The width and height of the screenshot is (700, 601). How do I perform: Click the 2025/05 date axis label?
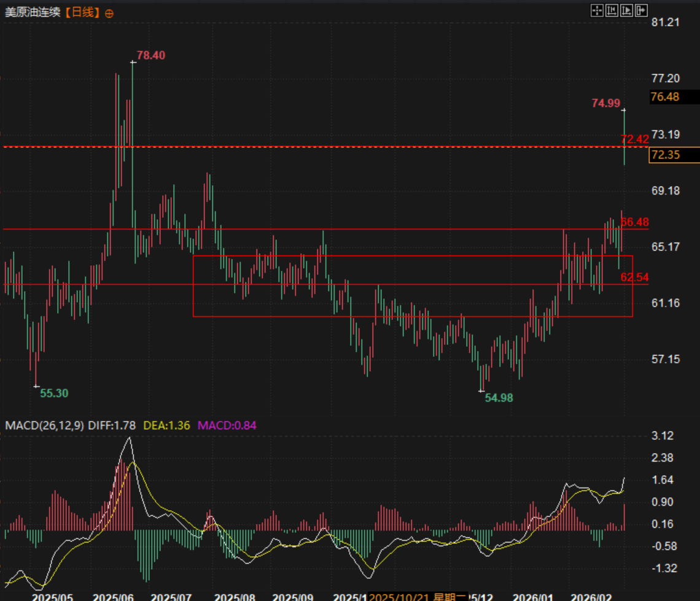coord(52,597)
